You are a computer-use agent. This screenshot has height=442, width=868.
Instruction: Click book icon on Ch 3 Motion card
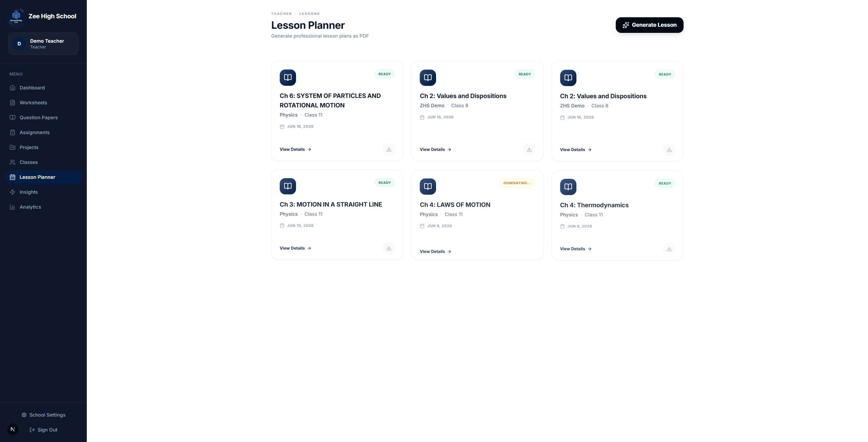288,186
